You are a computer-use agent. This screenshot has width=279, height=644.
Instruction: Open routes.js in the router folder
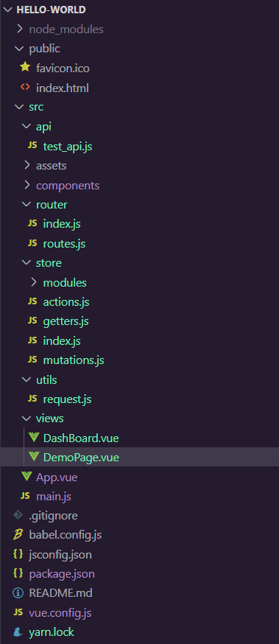click(x=64, y=244)
